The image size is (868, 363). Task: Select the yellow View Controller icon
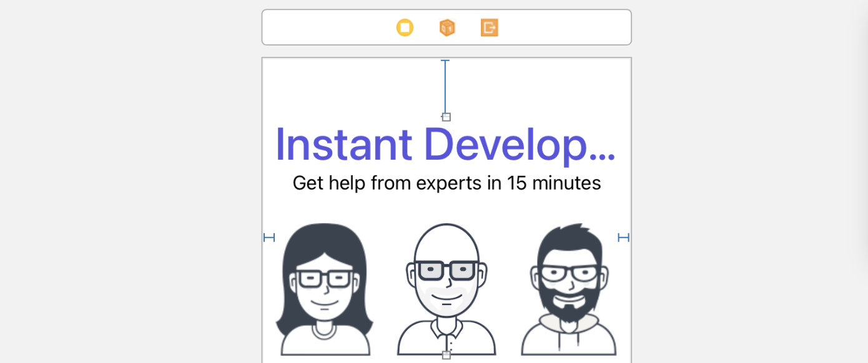[x=405, y=27]
